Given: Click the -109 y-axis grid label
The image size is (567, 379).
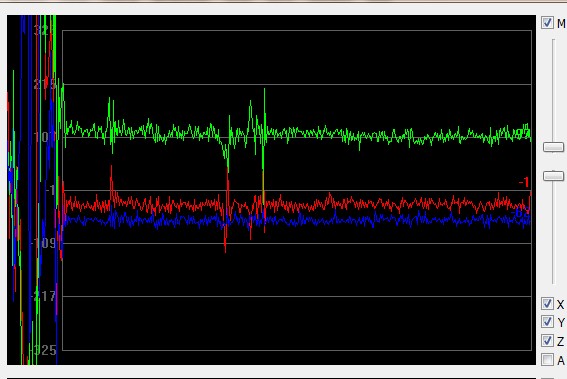Looking at the screenshot, I should 43,243.
